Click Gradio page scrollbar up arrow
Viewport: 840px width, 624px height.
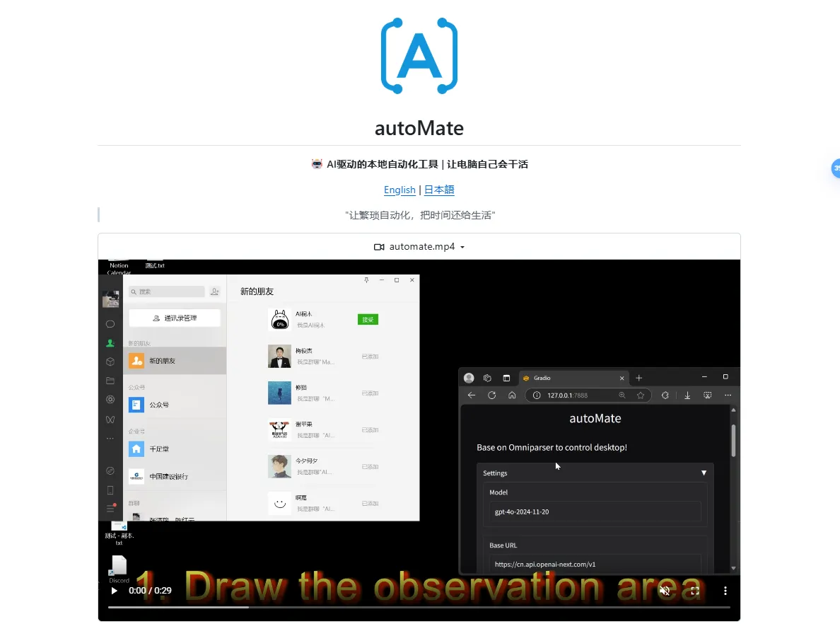coord(733,410)
